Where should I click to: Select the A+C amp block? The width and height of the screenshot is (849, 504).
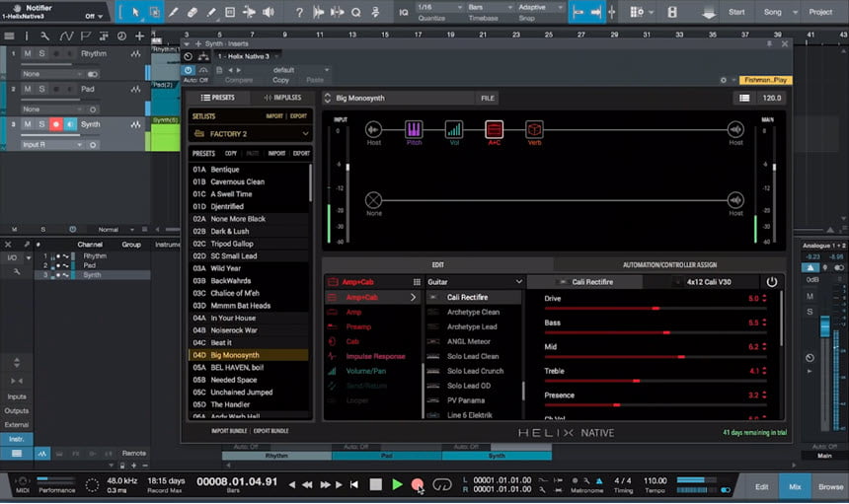click(x=494, y=129)
